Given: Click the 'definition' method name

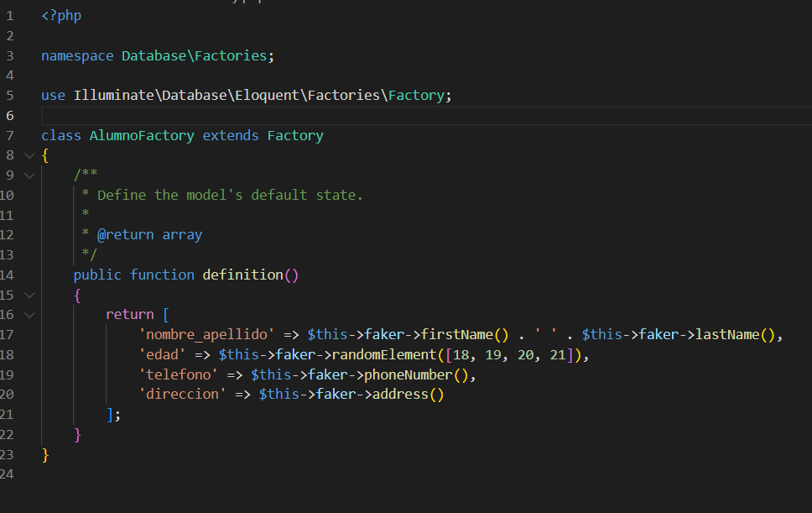Looking at the screenshot, I should pyautogui.click(x=243, y=275).
